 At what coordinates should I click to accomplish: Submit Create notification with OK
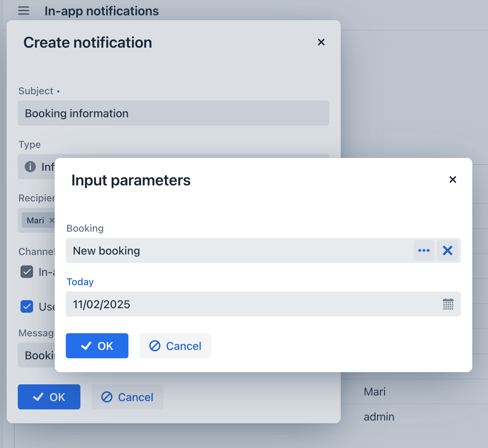[49, 397]
